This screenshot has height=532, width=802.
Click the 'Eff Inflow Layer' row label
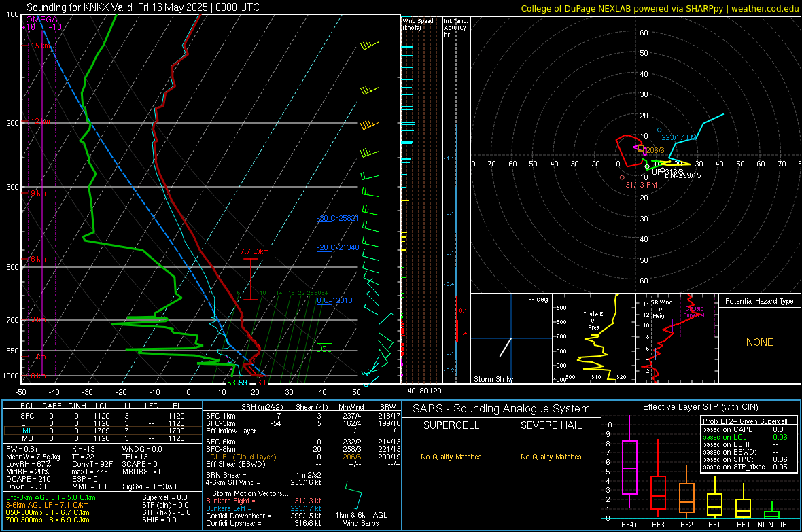[x=231, y=431]
